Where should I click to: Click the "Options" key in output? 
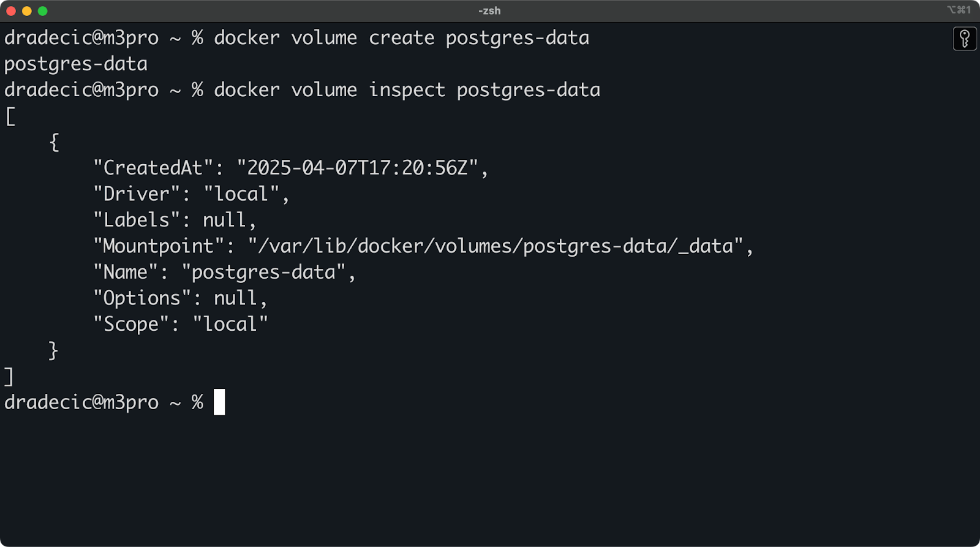tap(142, 298)
